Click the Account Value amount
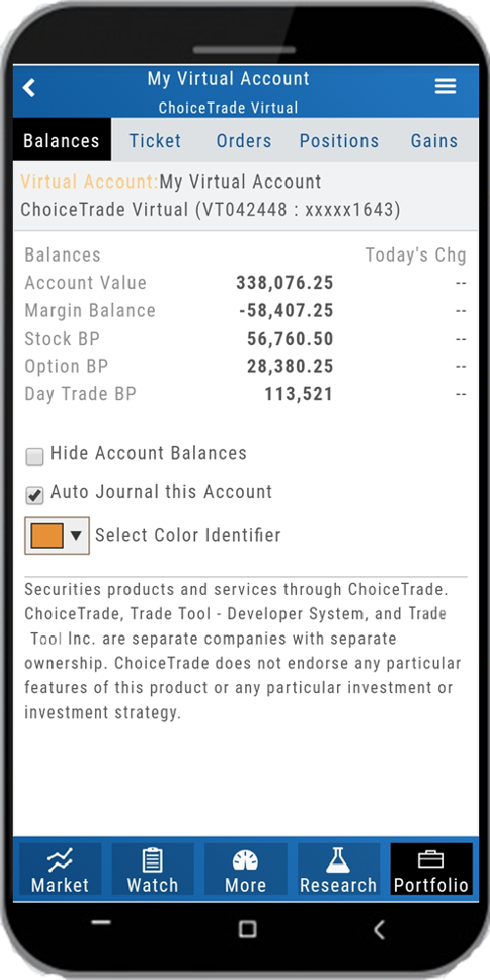 (284, 283)
